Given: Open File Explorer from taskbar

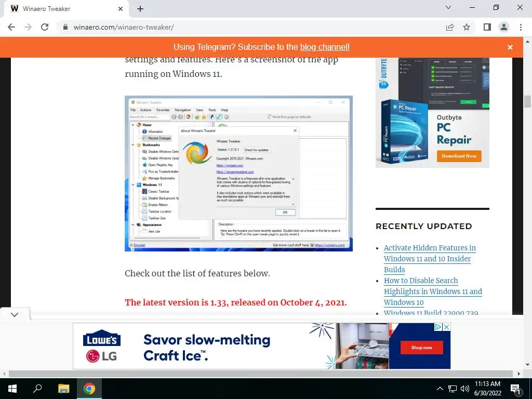Looking at the screenshot, I should [63, 389].
